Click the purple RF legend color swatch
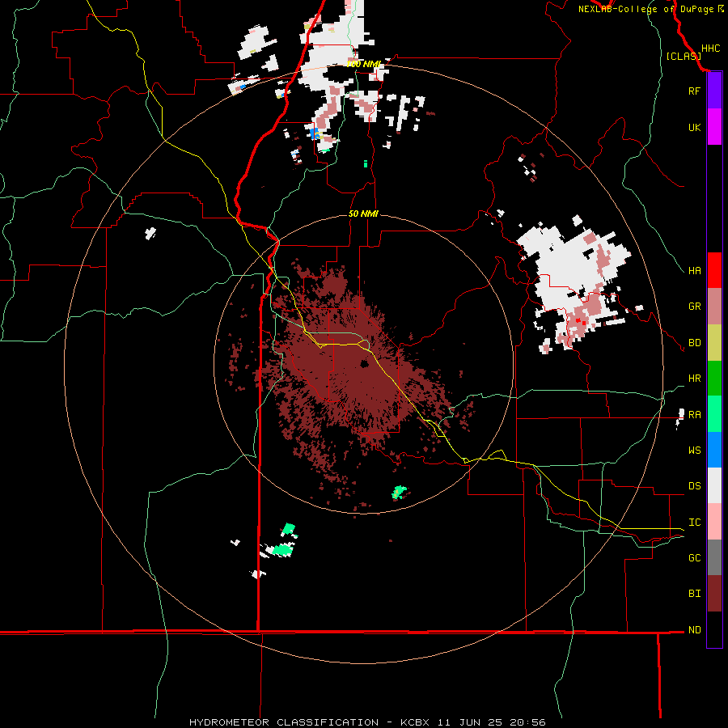Image resolution: width=728 pixels, height=728 pixels. [714, 91]
